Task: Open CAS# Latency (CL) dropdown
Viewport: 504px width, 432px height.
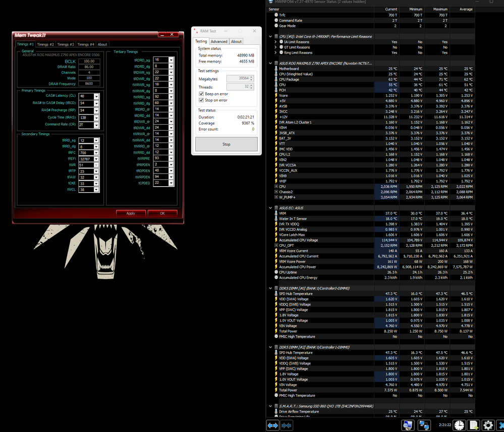Action: pyautogui.click(x=96, y=96)
